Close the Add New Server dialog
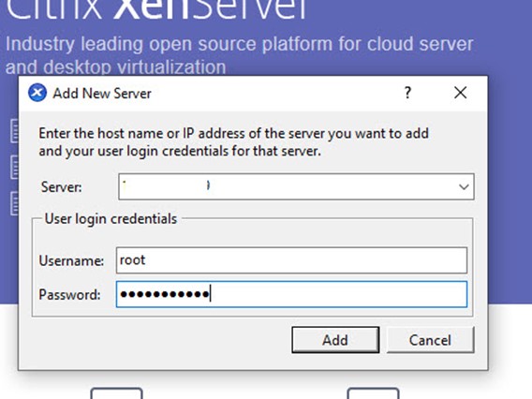This screenshot has height=399, width=532. coord(461,93)
